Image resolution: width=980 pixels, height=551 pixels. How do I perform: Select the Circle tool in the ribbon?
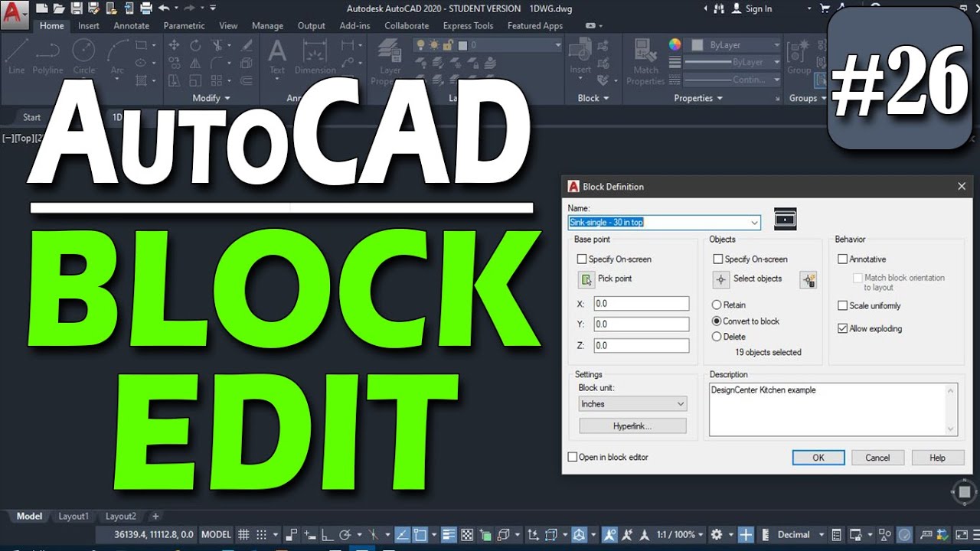pos(84,57)
